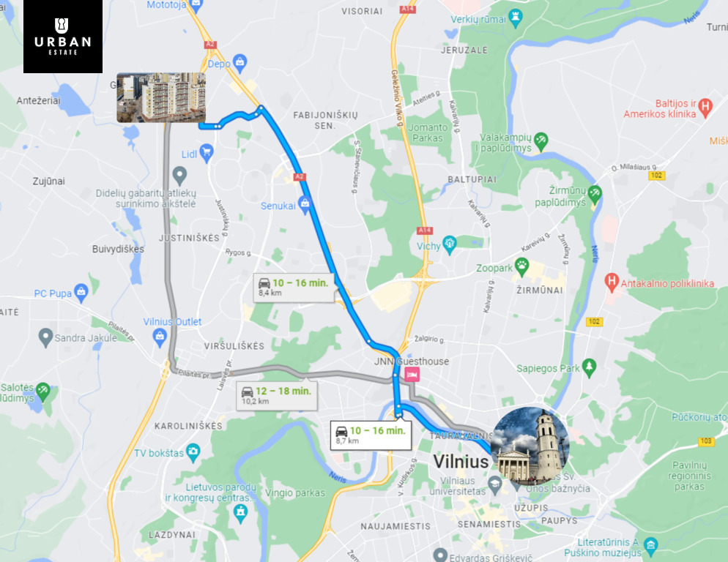
Task: Click the PC Pupa shopping marker
Action: click(81, 293)
